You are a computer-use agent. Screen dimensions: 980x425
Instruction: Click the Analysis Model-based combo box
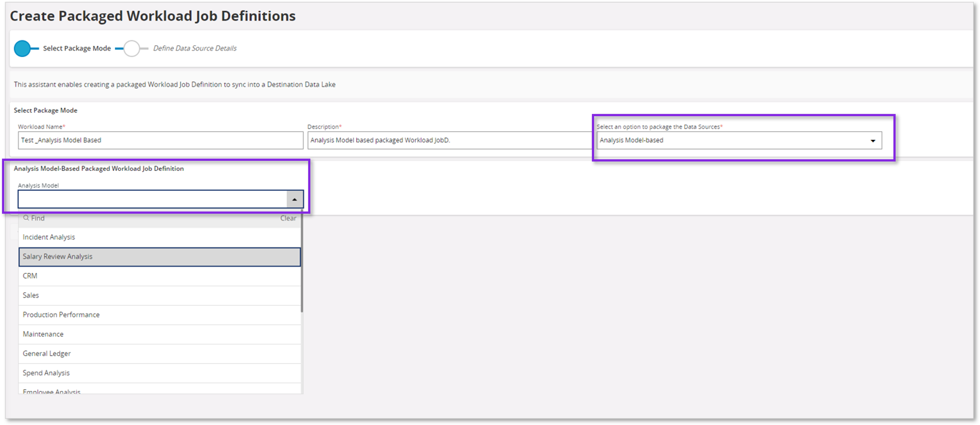[x=739, y=141]
